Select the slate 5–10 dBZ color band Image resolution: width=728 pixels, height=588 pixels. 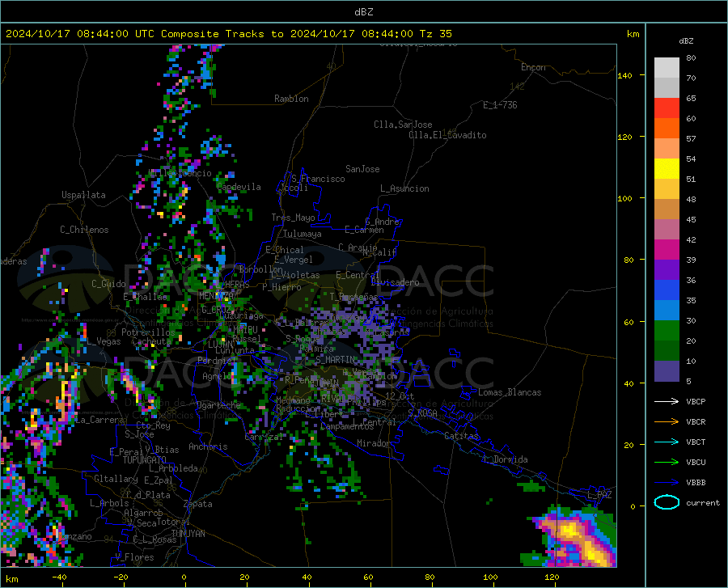[667, 371]
